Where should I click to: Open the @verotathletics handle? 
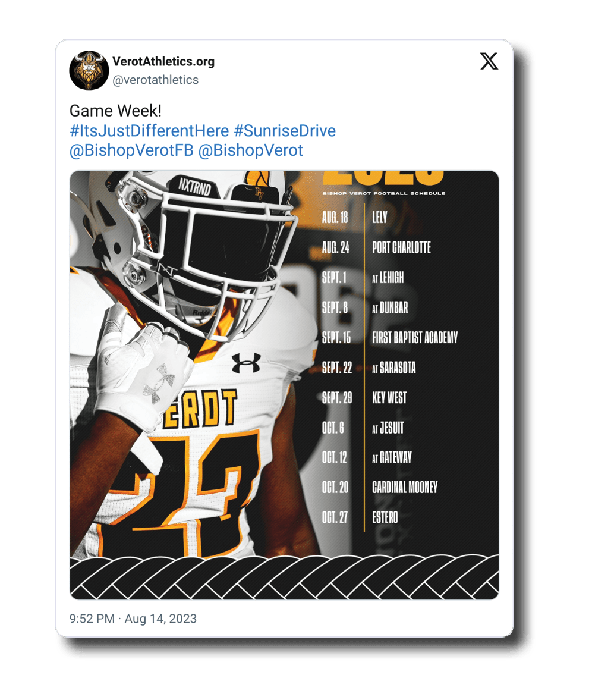pyautogui.click(x=156, y=80)
